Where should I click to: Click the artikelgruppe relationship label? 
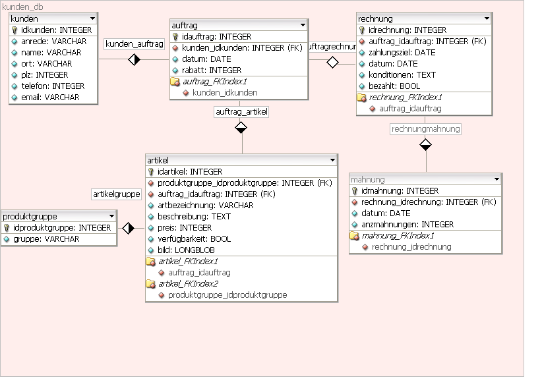[x=117, y=194]
